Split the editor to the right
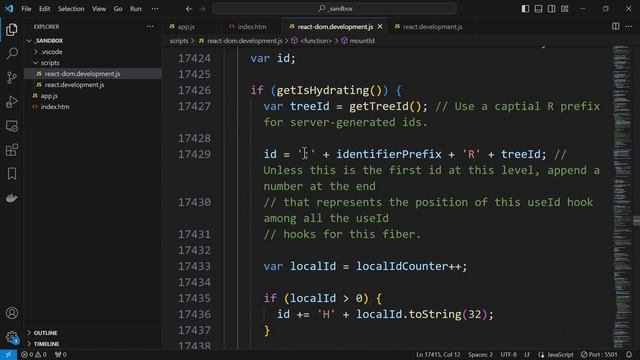This screenshot has width=640, height=360. pos(616,27)
